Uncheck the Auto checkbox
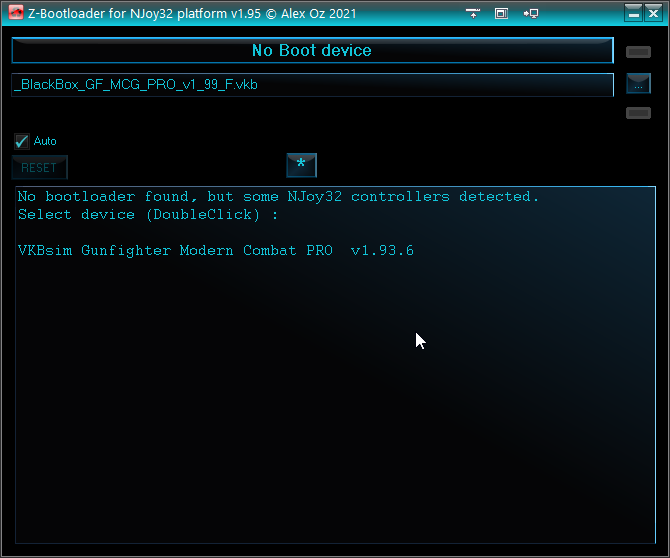Image resolution: width=670 pixels, height=558 pixels. pos(22,141)
